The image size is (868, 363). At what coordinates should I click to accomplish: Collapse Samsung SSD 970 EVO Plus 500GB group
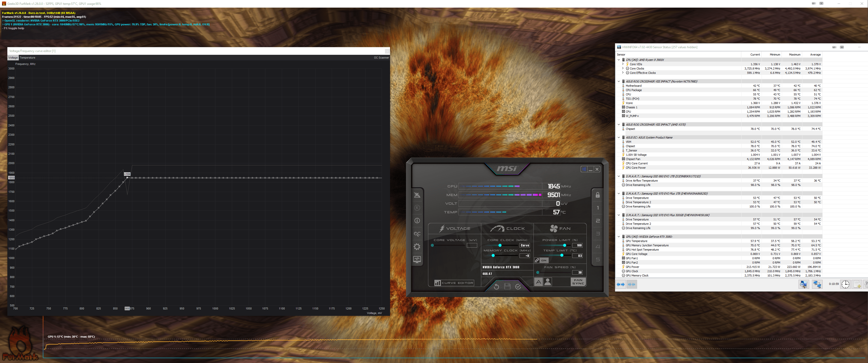pos(619,215)
